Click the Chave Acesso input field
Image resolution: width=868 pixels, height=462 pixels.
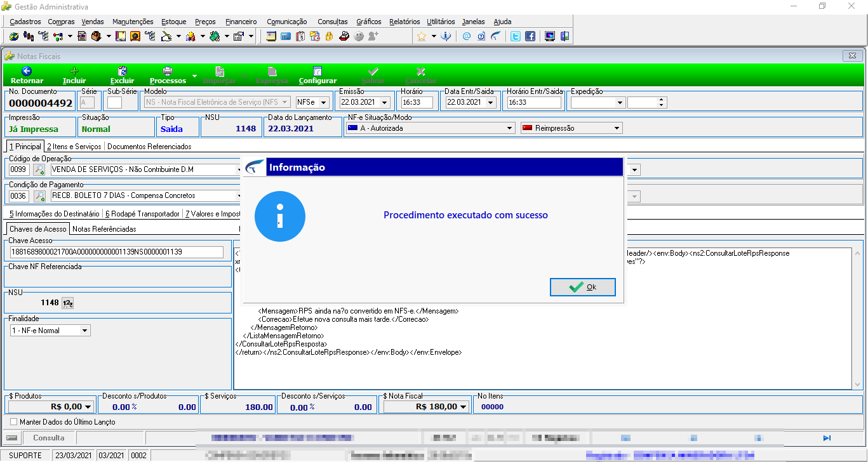116,252
